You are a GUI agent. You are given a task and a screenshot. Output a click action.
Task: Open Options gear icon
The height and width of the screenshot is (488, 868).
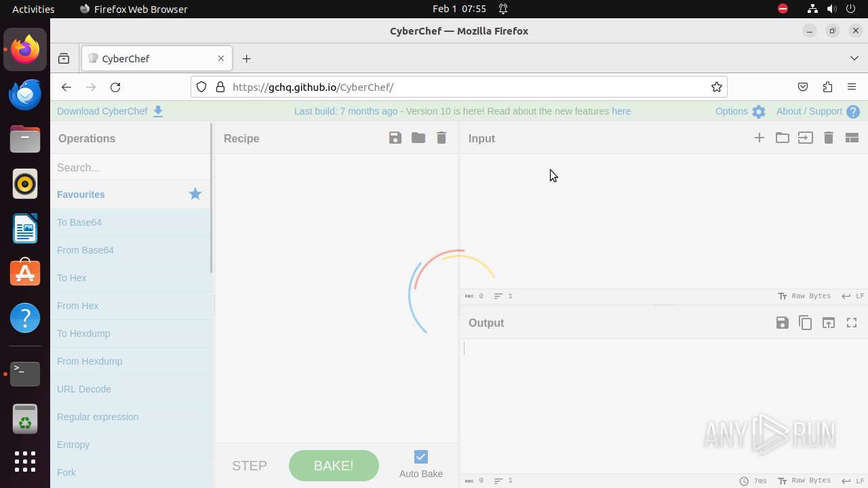click(759, 112)
